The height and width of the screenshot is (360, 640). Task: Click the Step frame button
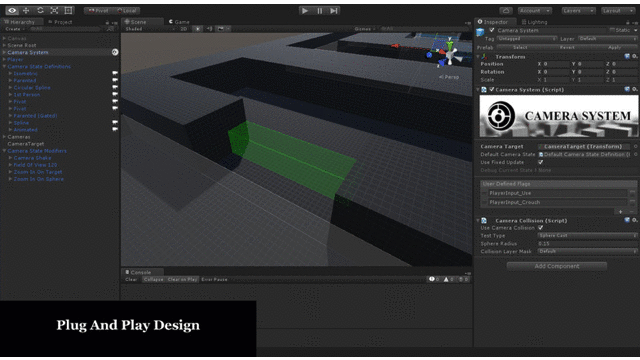click(334, 11)
